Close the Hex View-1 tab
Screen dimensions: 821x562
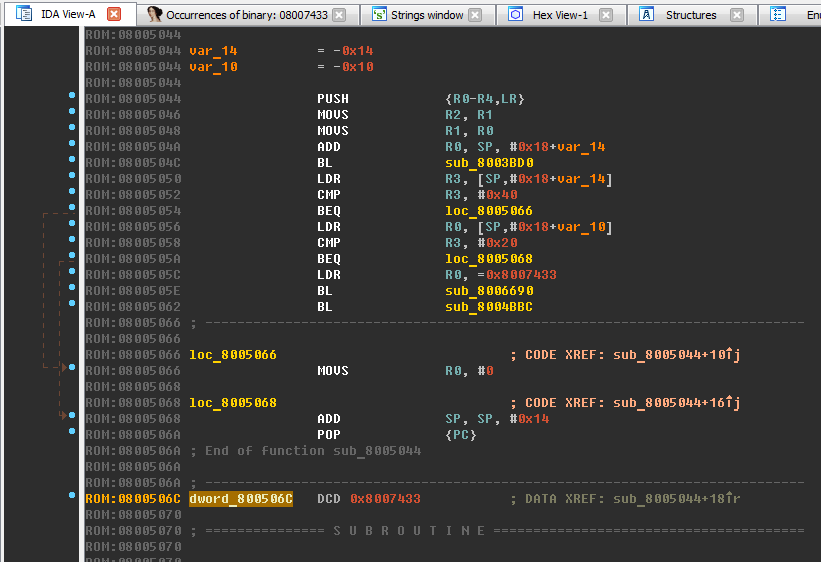point(606,15)
